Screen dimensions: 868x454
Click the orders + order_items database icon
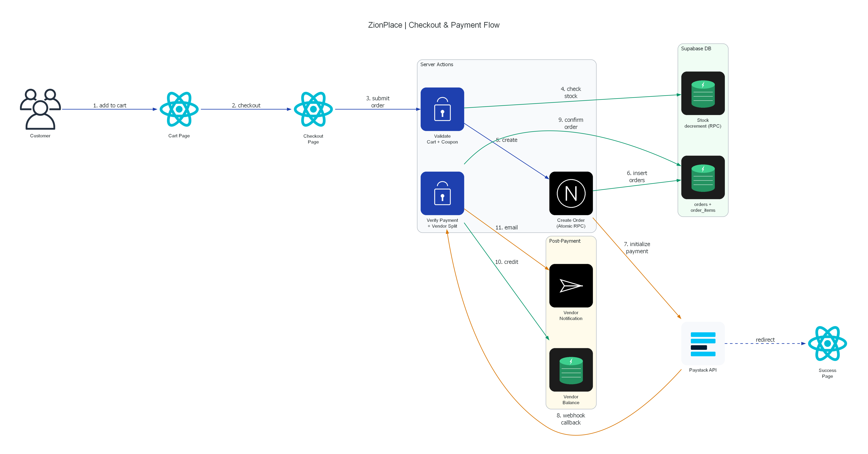pyautogui.click(x=703, y=177)
